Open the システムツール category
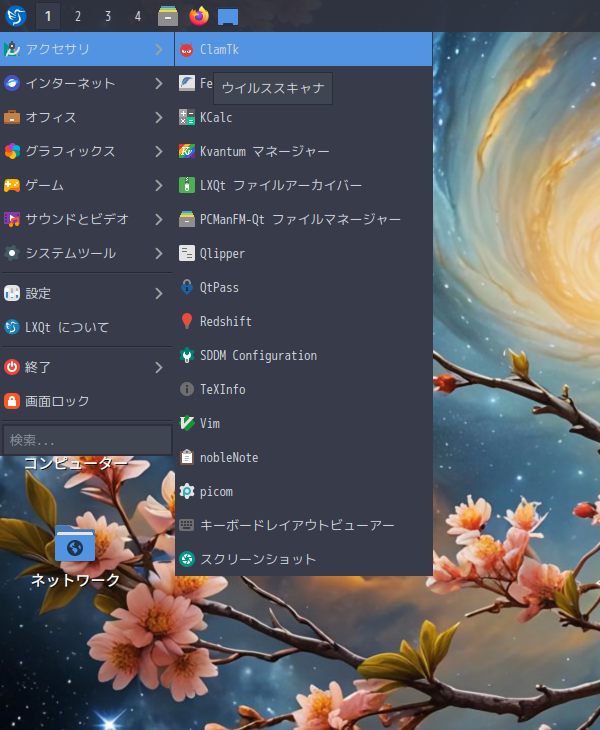The image size is (600, 730). pyautogui.click(x=87, y=253)
